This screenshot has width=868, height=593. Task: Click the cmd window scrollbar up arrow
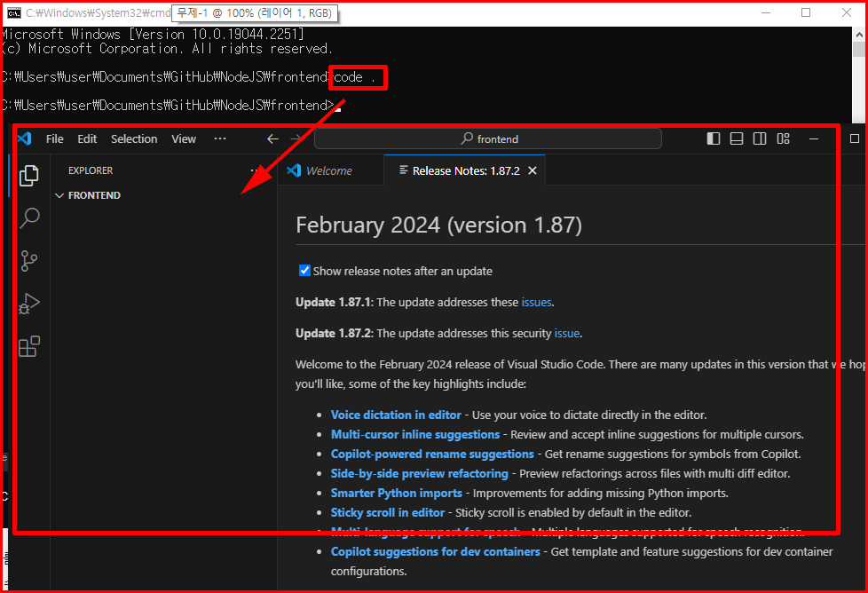click(858, 35)
